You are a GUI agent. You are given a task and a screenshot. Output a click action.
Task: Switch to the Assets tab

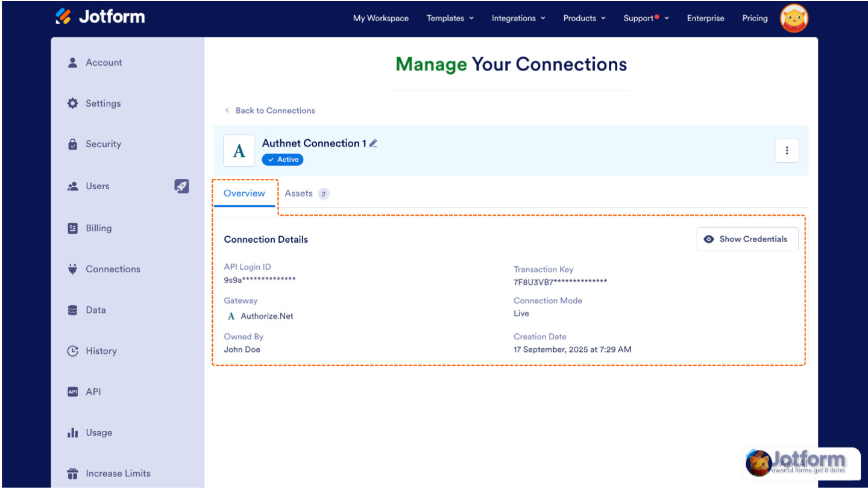299,193
